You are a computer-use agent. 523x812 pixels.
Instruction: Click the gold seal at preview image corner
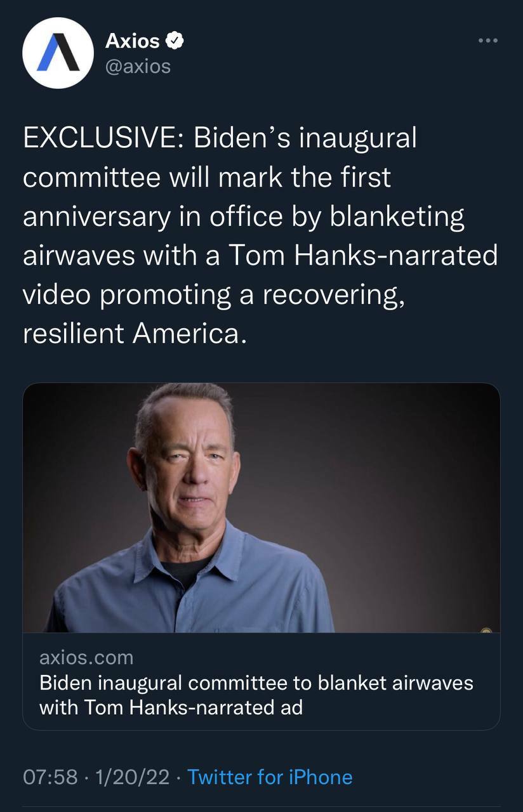click(x=486, y=630)
